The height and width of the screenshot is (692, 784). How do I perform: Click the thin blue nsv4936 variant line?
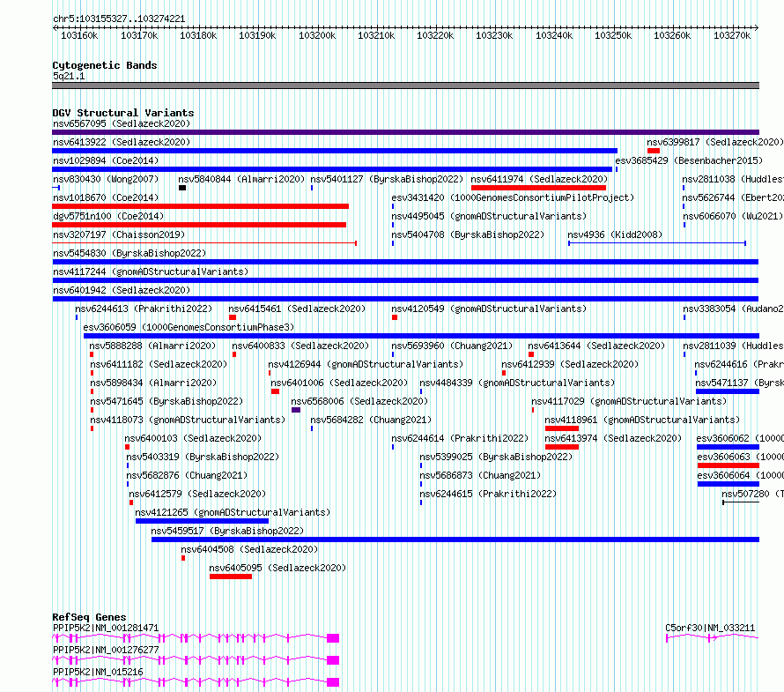(657, 243)
